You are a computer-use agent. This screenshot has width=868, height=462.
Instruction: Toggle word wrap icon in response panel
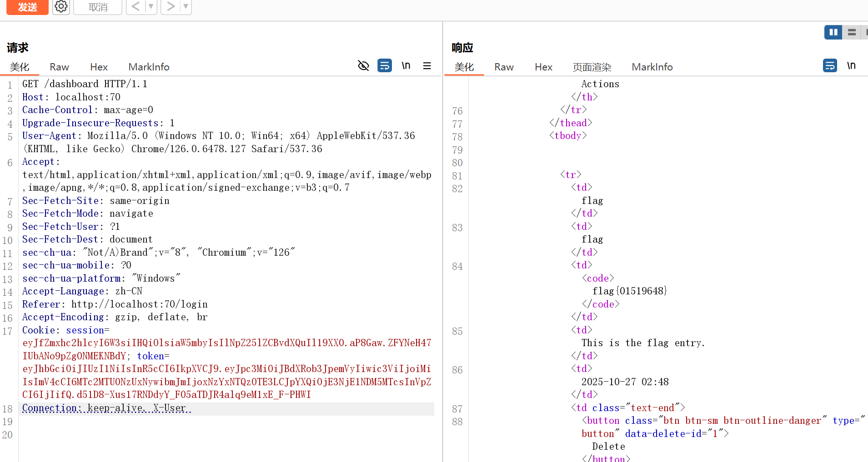[x=830, y=66]
